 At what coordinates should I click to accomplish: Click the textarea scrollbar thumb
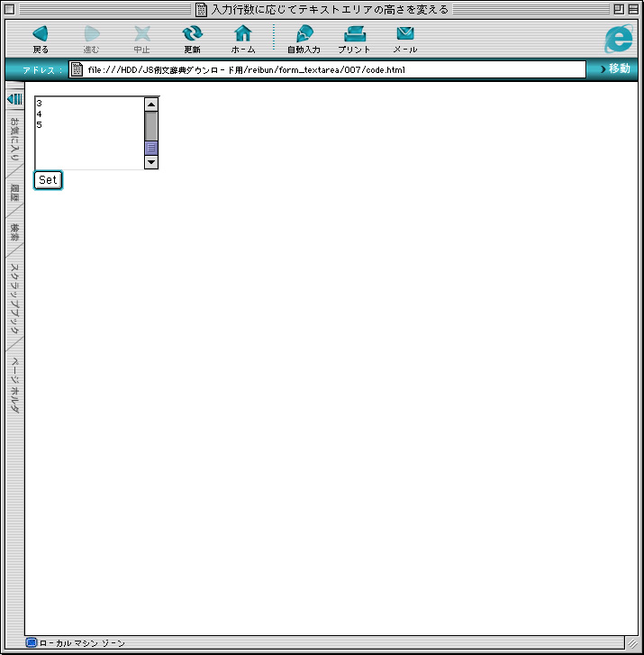click(151, 148)
